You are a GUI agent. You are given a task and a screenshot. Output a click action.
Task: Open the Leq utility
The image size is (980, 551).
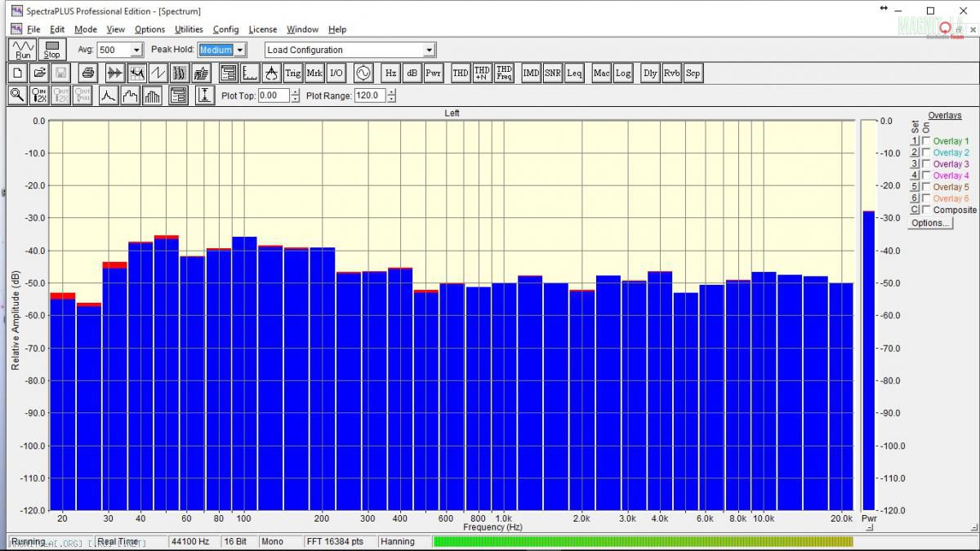pyautogui.click(x=573, y=73)
